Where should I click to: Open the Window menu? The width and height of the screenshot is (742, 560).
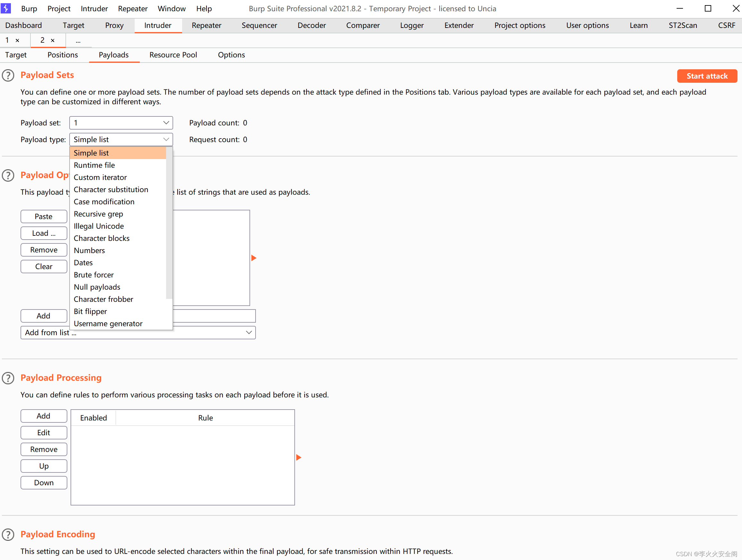(x=172, y=9)
